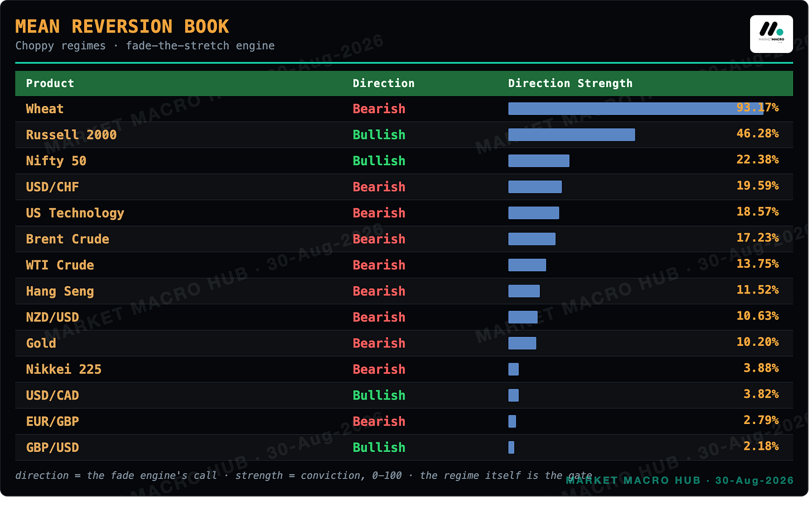Click Bearish direction for Brent Crude
This screenshot has width=812, height=530.
pos(379,239)
